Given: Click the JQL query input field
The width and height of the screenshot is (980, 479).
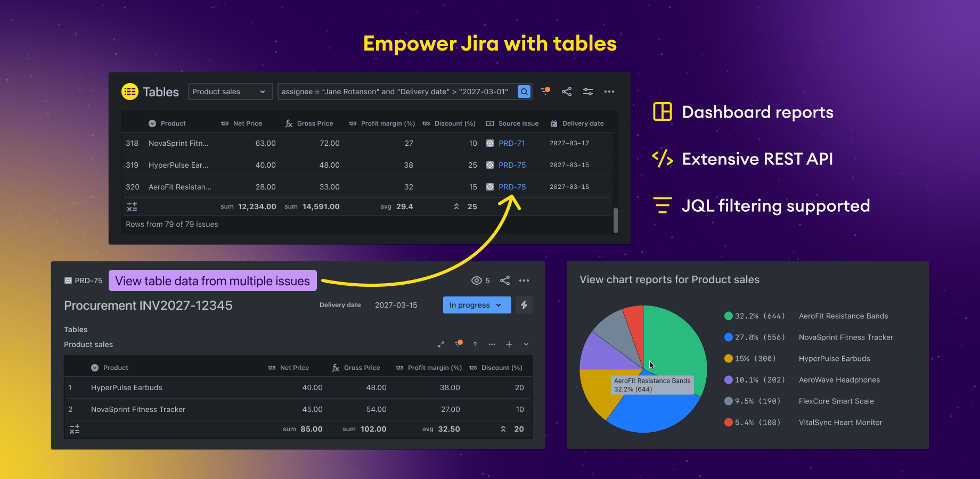Looking at the screenshot, I should [x=397, y=92].
